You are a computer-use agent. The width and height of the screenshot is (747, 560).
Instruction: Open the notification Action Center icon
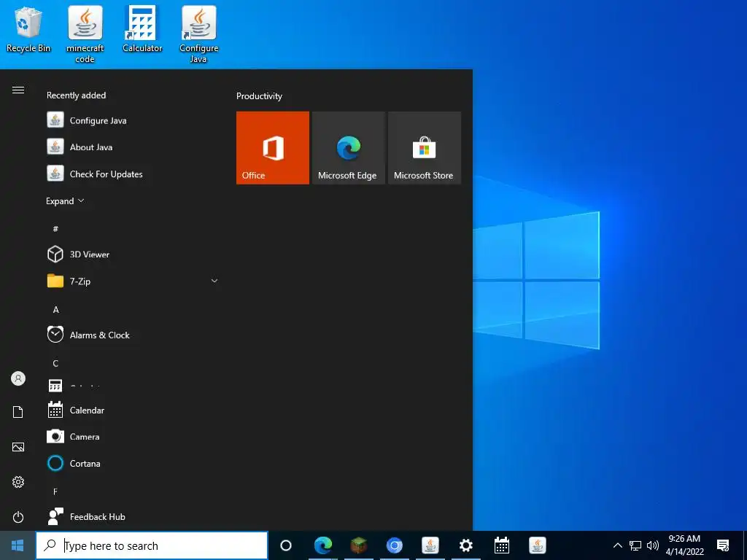tap(723, 545)
